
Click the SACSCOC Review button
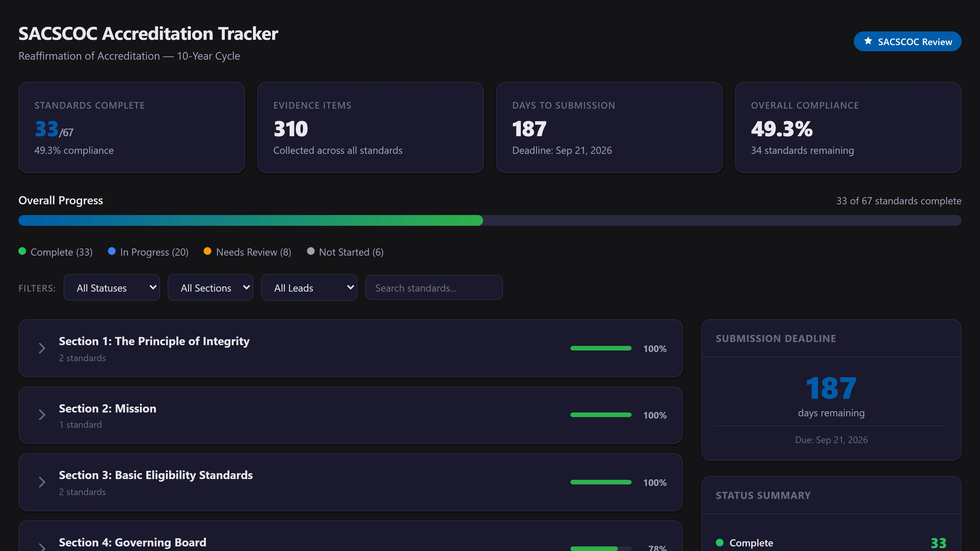pos(907,41)
